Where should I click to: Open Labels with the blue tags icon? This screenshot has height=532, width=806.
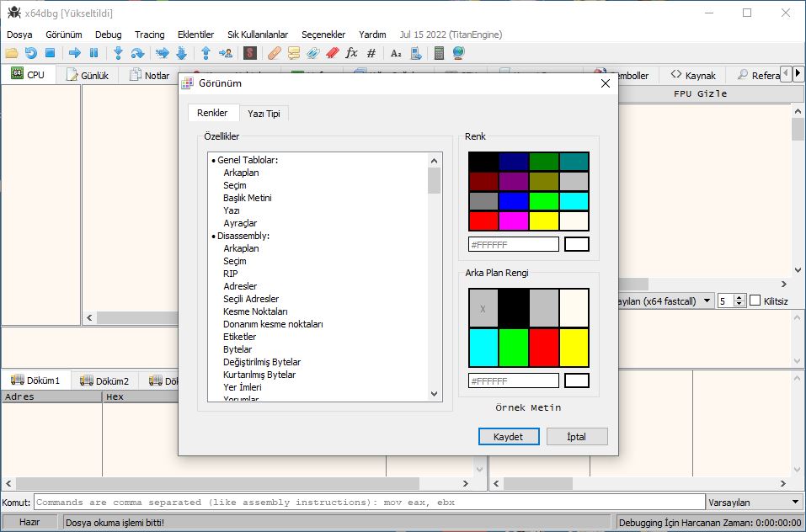312,53
